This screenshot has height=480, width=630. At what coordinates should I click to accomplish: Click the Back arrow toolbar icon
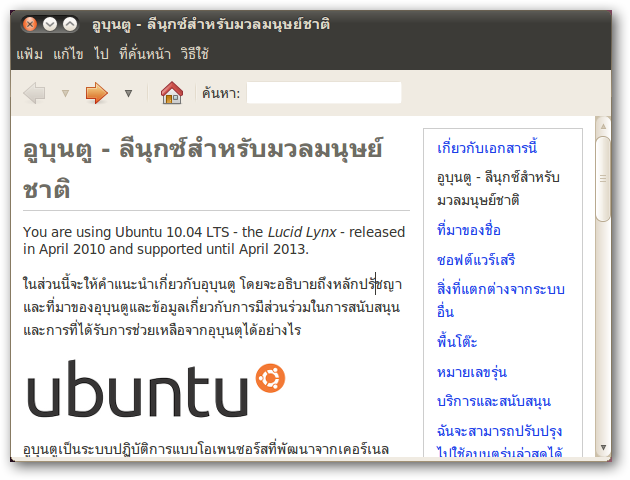[35, 93]
